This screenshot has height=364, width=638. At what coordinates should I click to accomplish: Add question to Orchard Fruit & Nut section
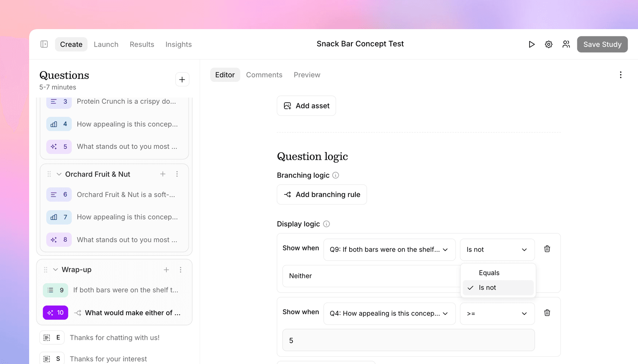tap(163, 174)
